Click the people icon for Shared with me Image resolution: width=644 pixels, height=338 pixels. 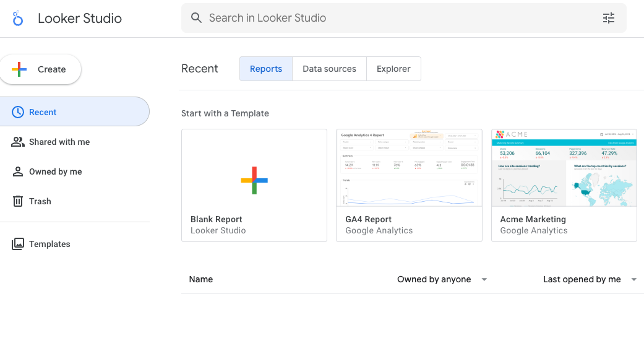pyautogui.click(x=18, y=142)
